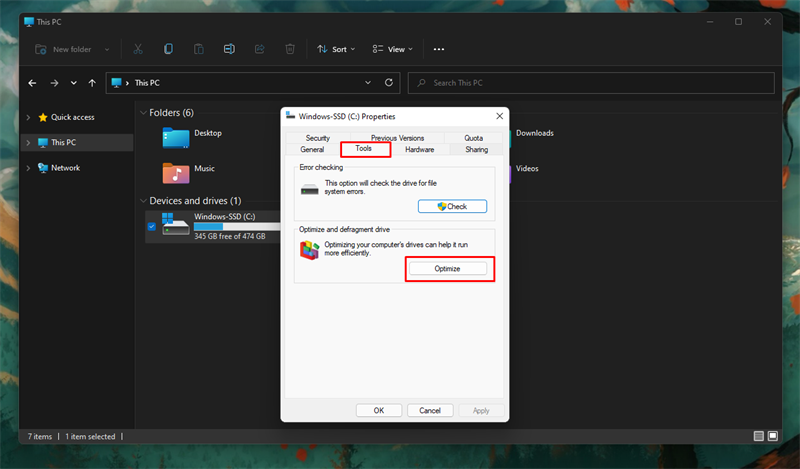Select the Videos folder label
Viewport: 800px width, 469px height.
(x=527, y=168)
